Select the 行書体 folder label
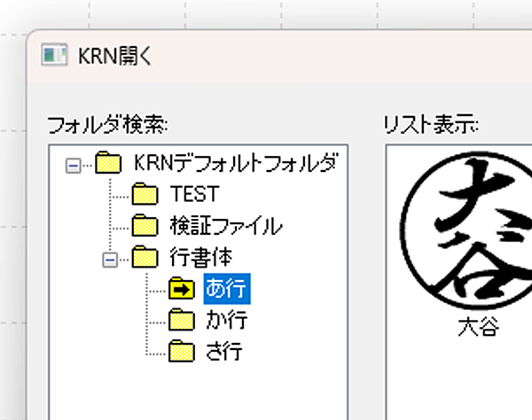This screenshot has height=420, width=532. tap(201, 257)
